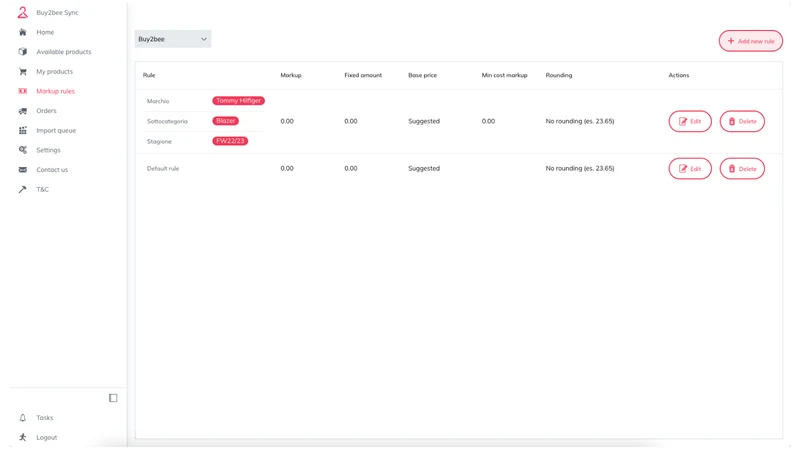Click the Stagione label

pos(159,141)
